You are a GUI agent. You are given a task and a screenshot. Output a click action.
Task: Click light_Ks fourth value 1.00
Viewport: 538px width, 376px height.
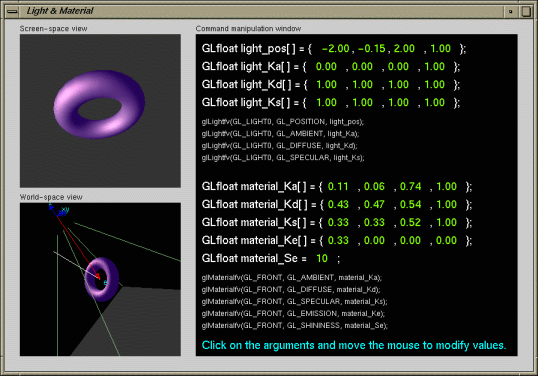pyautogui.click(x=434, y=103)
